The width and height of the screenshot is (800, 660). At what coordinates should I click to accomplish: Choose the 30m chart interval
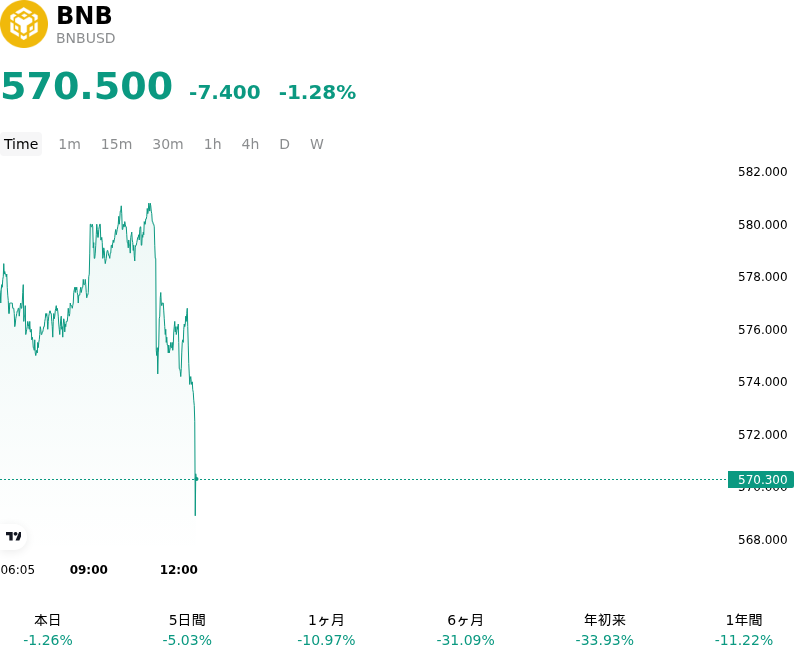point(168,144)
